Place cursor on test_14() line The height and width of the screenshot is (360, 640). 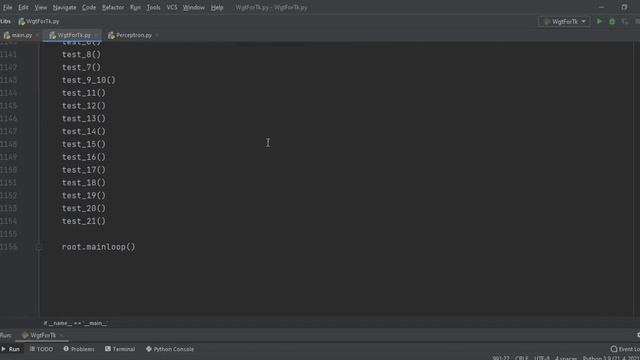84,131
